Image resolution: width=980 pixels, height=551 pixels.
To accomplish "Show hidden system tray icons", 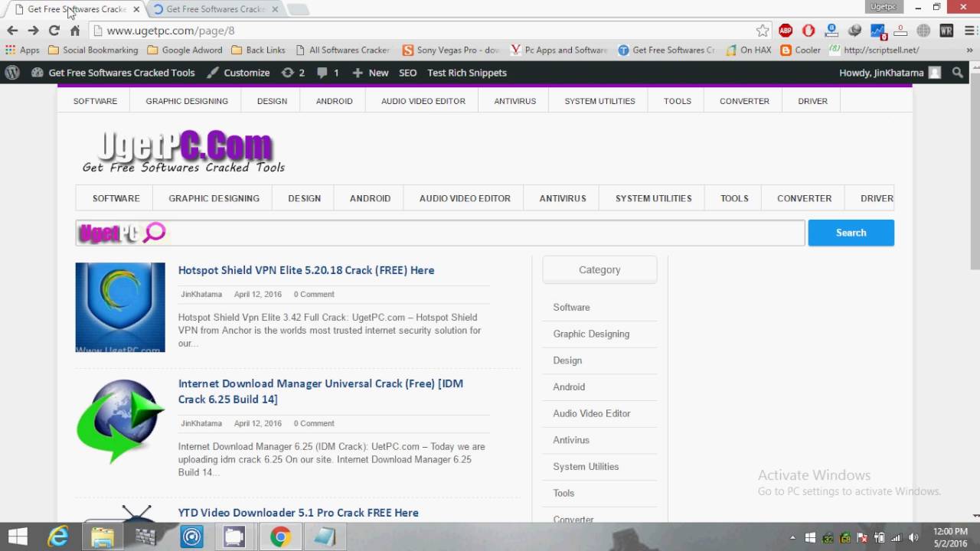I will pyautogui.click(x=792, y=538).
